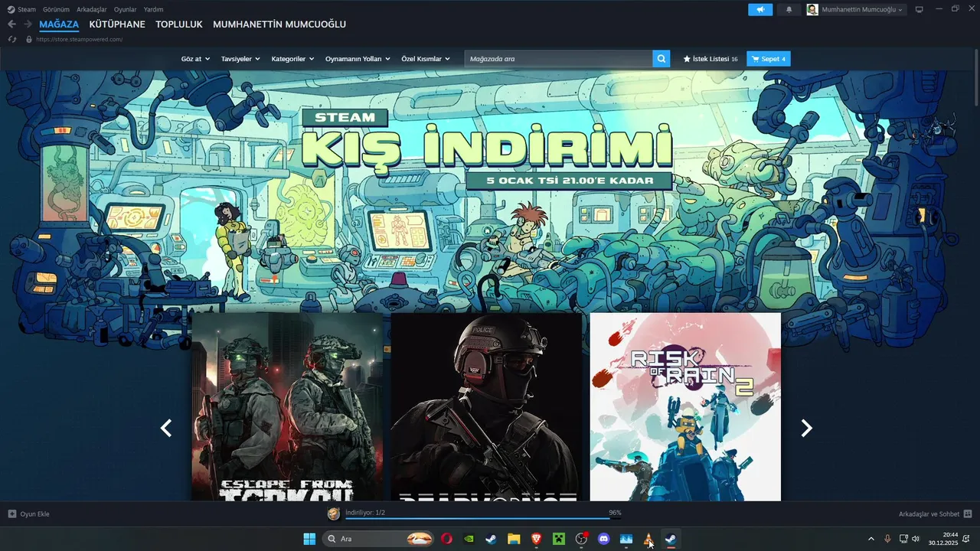The width and height of the screenshot is (980, 551).
Task: Show previous carousel games with left arrow
Action: coord(166,428)
